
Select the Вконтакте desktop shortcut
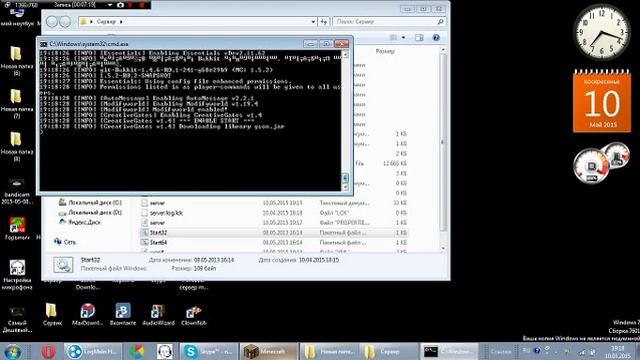(123, 314)
